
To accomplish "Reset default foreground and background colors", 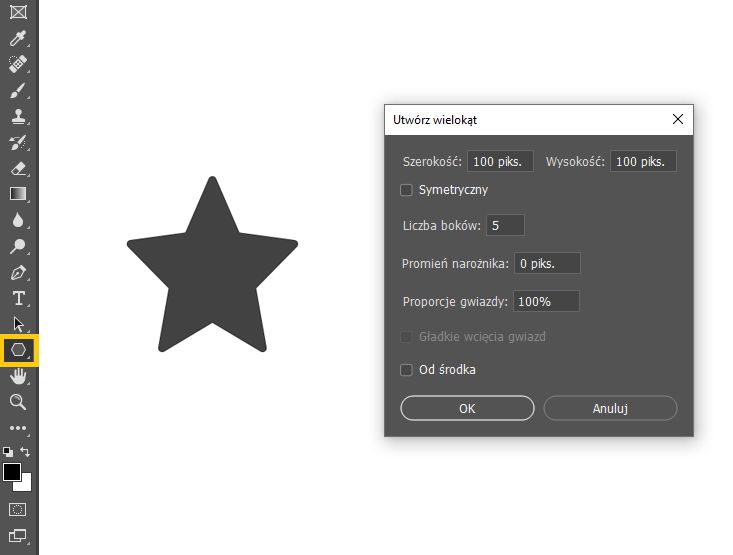I will coord(8,452).
